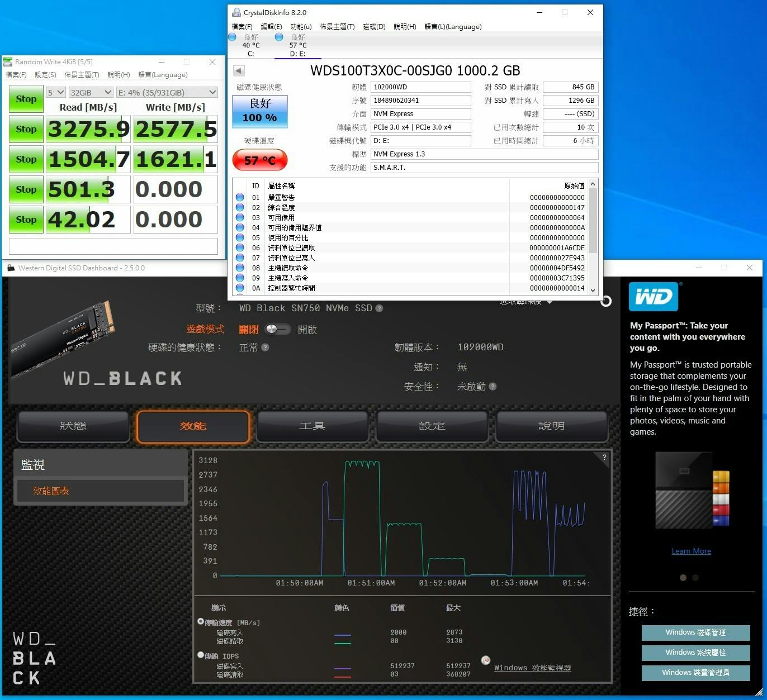Viewport: 767px width, 700px height.
Task: Click the Stop button beside 3275.9 read result
Action: [x=26, y=129]
